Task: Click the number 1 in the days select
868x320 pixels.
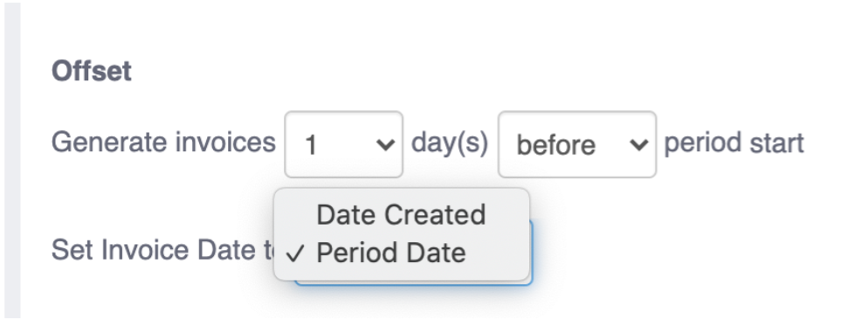Action: [x=311, y=146]
